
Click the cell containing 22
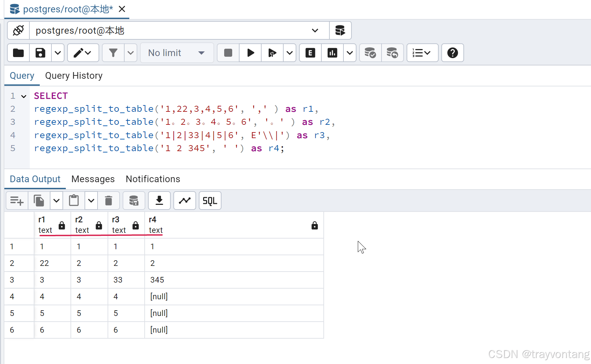pos(52,263)
